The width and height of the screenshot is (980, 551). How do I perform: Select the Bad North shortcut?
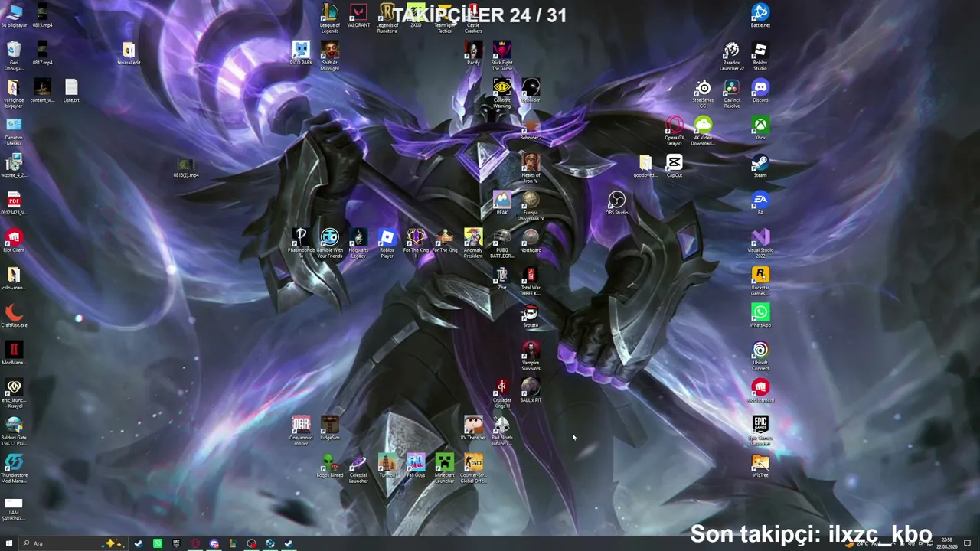(x=502, y=431)
